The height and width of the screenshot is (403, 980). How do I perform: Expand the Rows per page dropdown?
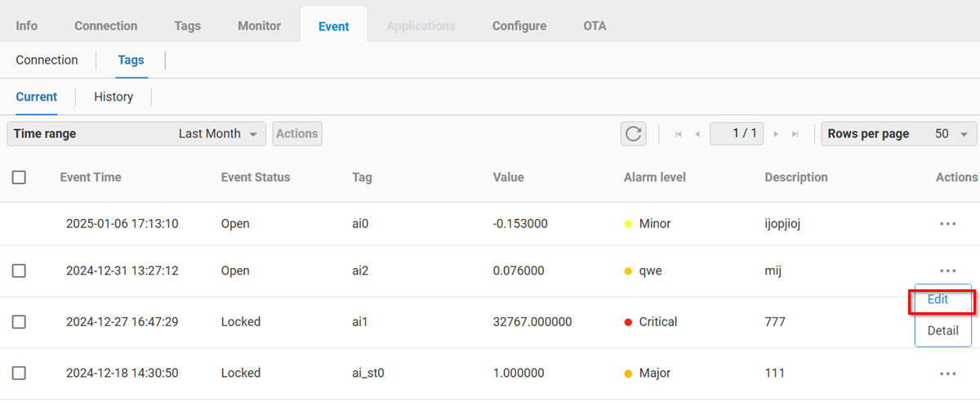[x=898, y=134]
